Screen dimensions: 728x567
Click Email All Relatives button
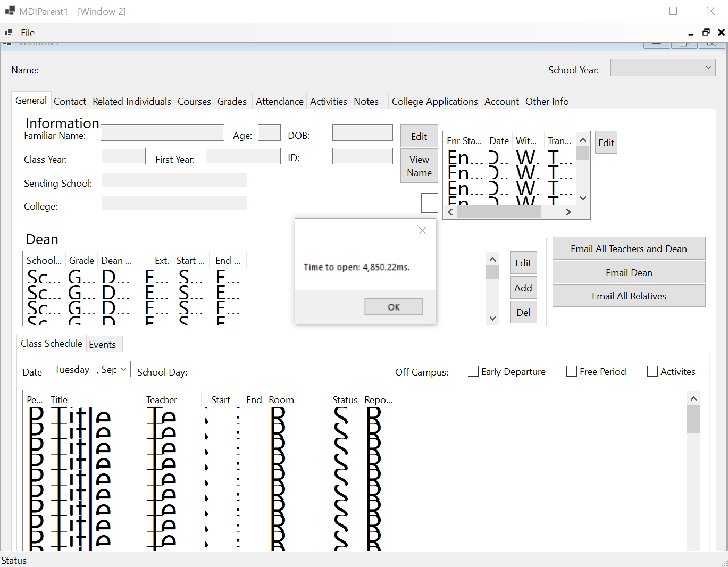coord(629,296)
